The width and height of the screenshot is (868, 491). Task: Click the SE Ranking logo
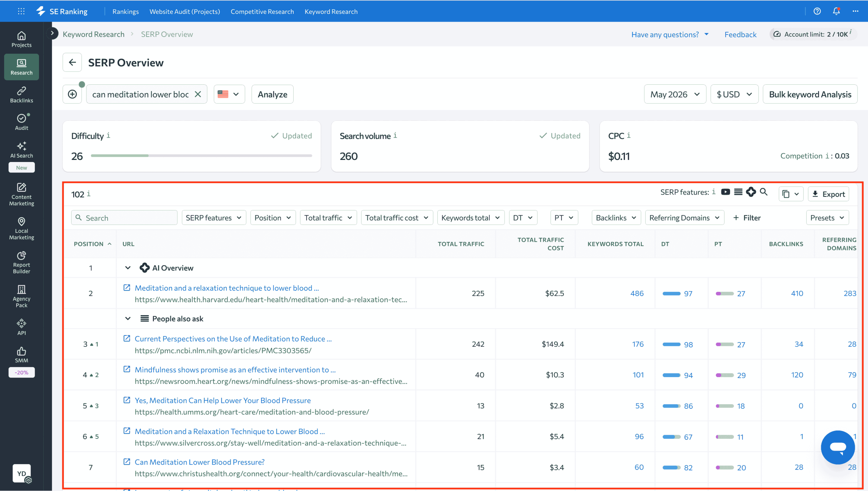coord(62,12)
